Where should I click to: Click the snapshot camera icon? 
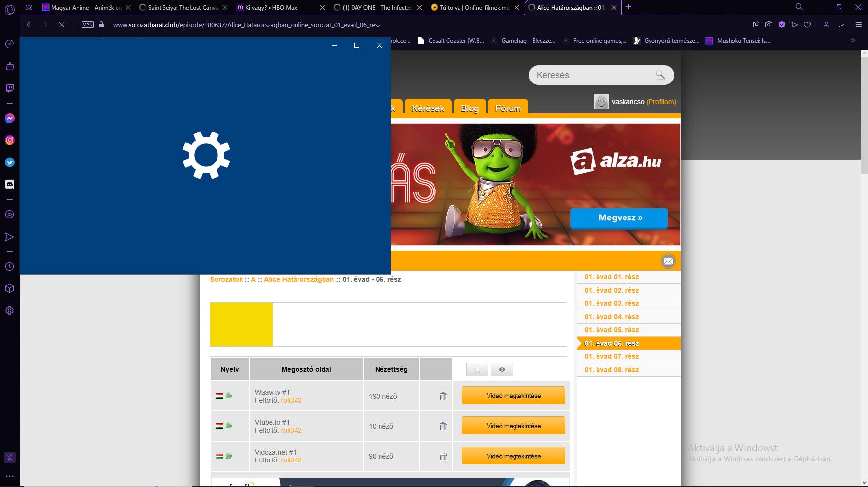(769, 25)
